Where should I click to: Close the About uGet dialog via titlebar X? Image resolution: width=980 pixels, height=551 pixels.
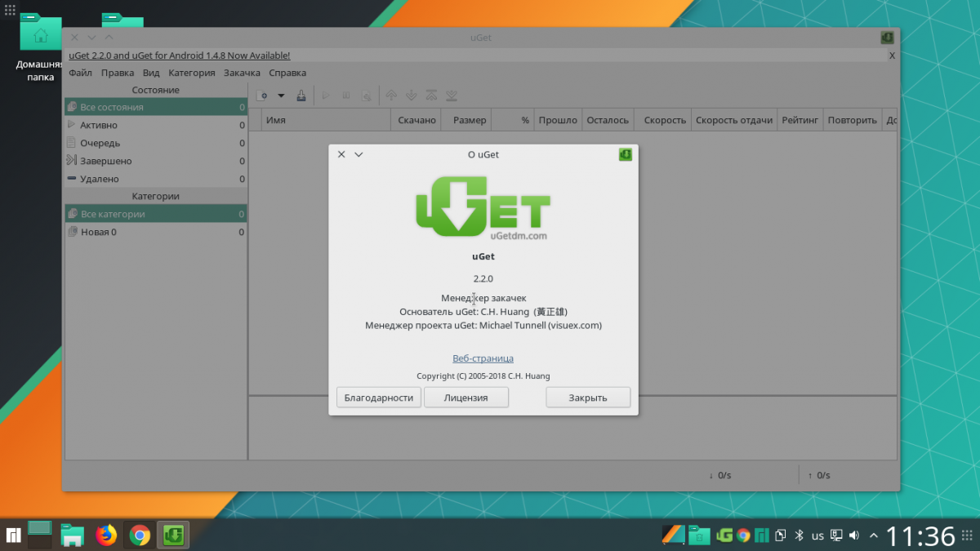[341, 154]
